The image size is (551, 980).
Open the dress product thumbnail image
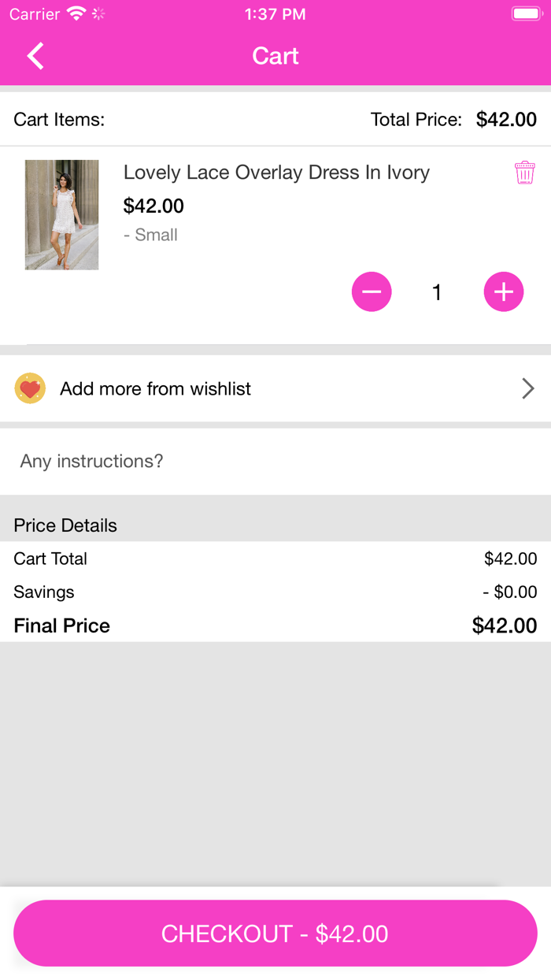coord(61,213)
